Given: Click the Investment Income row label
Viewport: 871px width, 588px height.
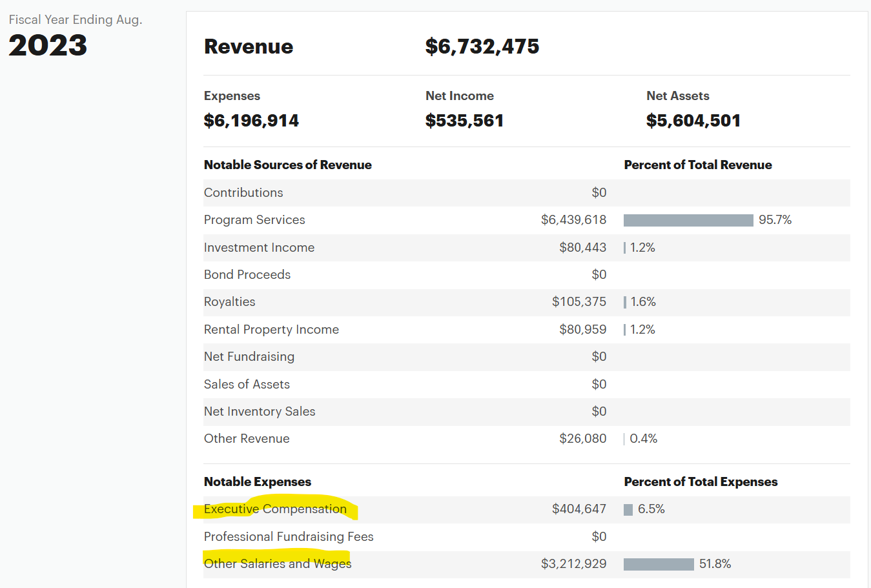Looking at the screenshot, I should 259,248.
